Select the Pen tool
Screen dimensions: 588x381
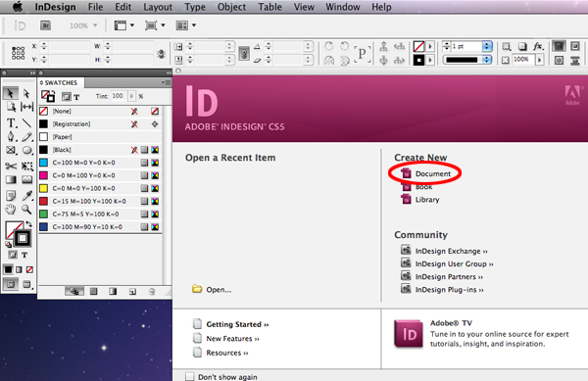(x=11, y=136)
